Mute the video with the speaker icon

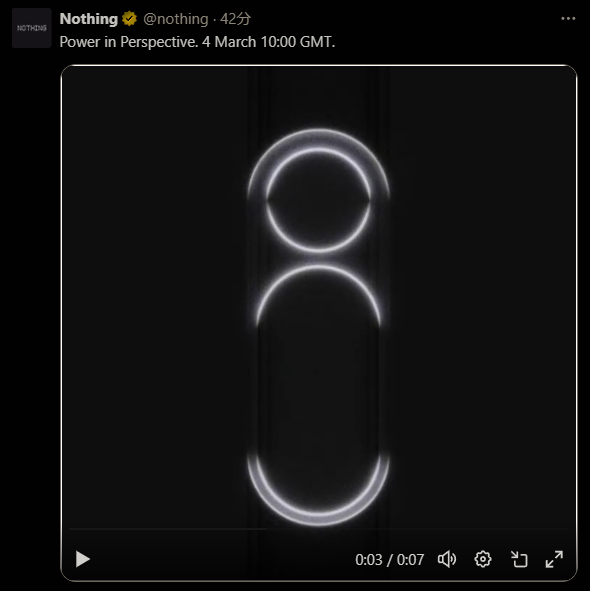coord(447,559)
